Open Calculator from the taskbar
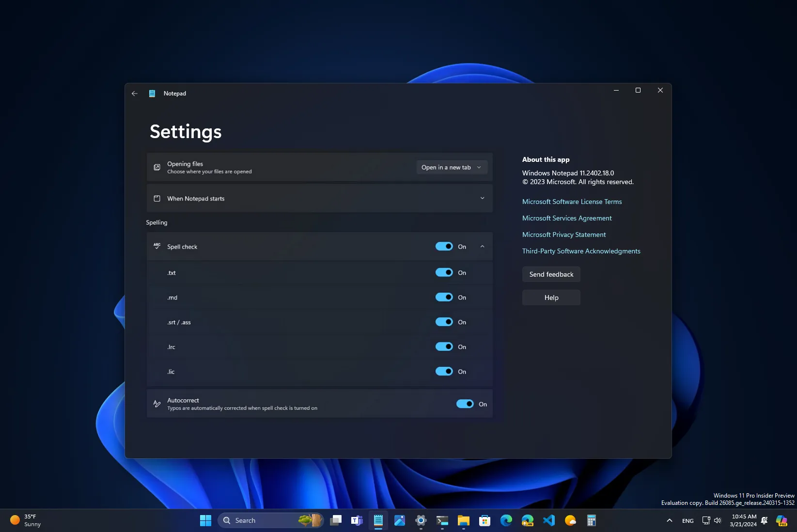This screenshot has height=532, width=797. click(x=592, y=520)
